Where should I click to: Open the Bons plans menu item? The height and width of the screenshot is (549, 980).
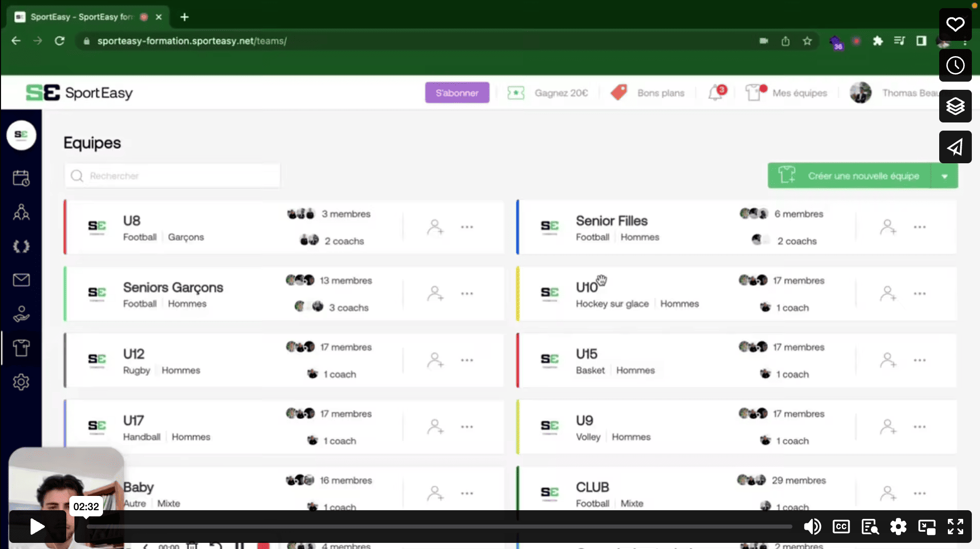pos(648,93)
